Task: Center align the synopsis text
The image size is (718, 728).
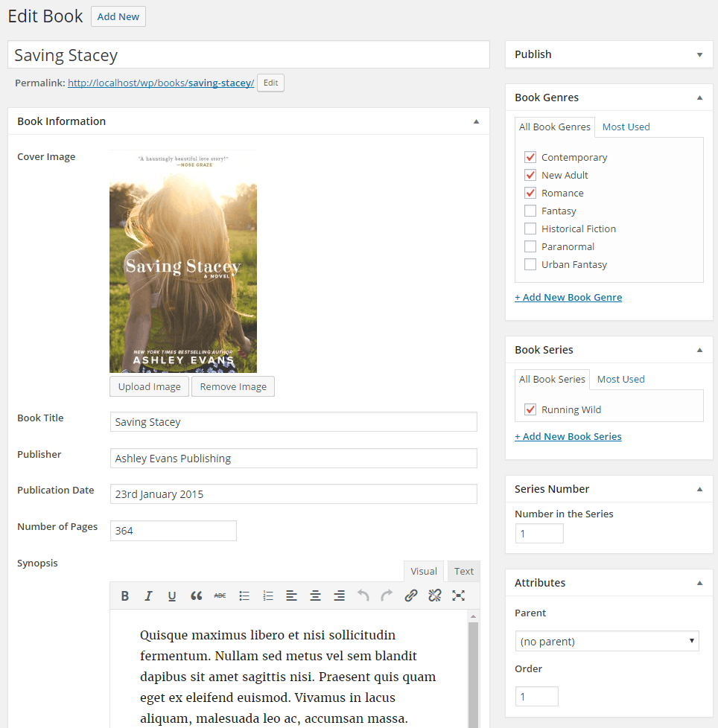Action: [315, 596]
